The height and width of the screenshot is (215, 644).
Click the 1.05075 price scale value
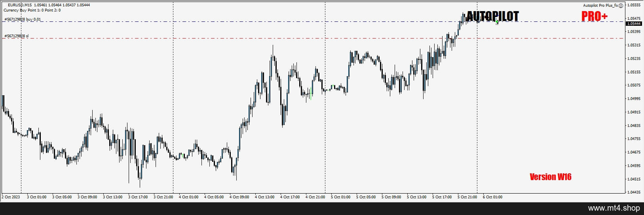coord(634,85)
